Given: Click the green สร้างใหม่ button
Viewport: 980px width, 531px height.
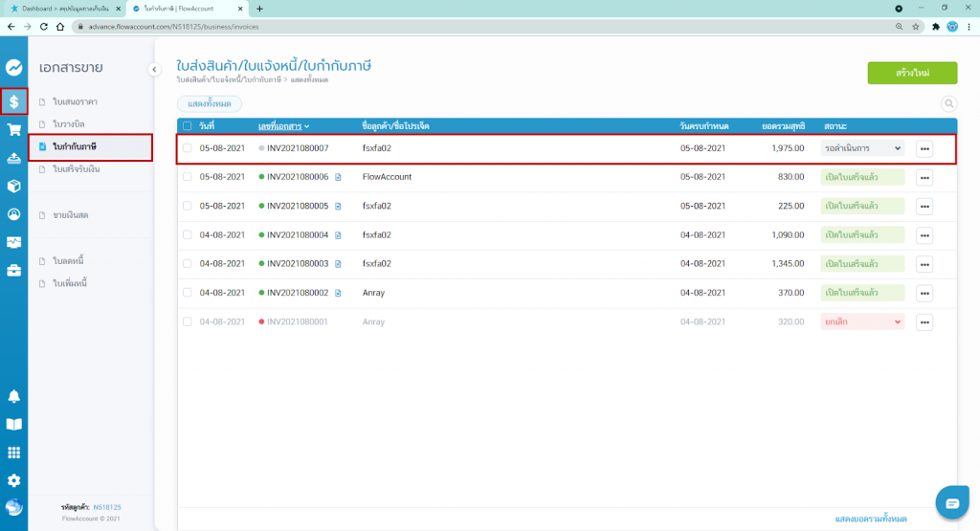Looking at the screenshot, I should coord(911,74).
